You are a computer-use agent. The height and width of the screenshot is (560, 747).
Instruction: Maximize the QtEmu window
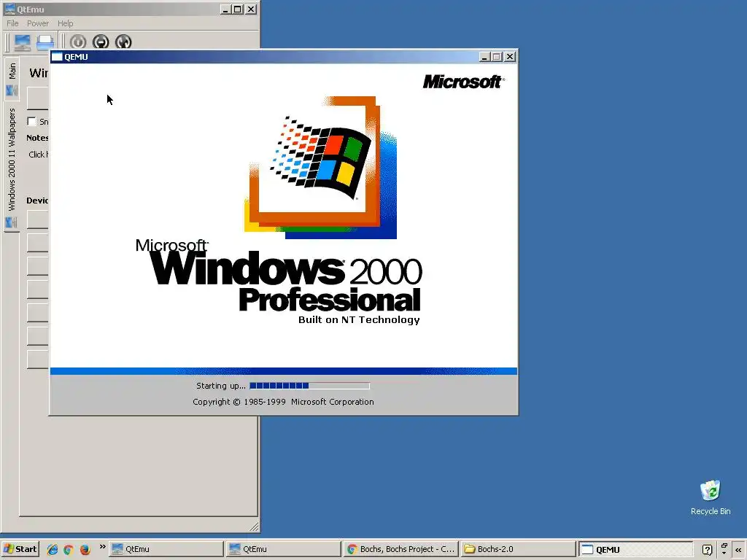coord(237,9)
